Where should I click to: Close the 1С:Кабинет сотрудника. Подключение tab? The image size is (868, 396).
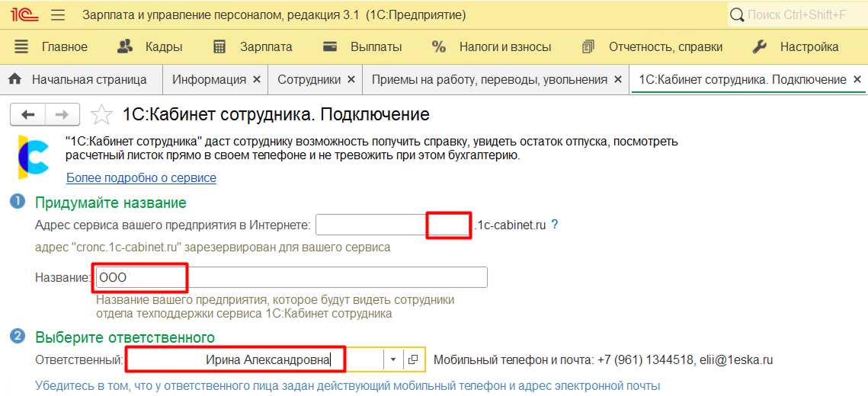(857, 79)
